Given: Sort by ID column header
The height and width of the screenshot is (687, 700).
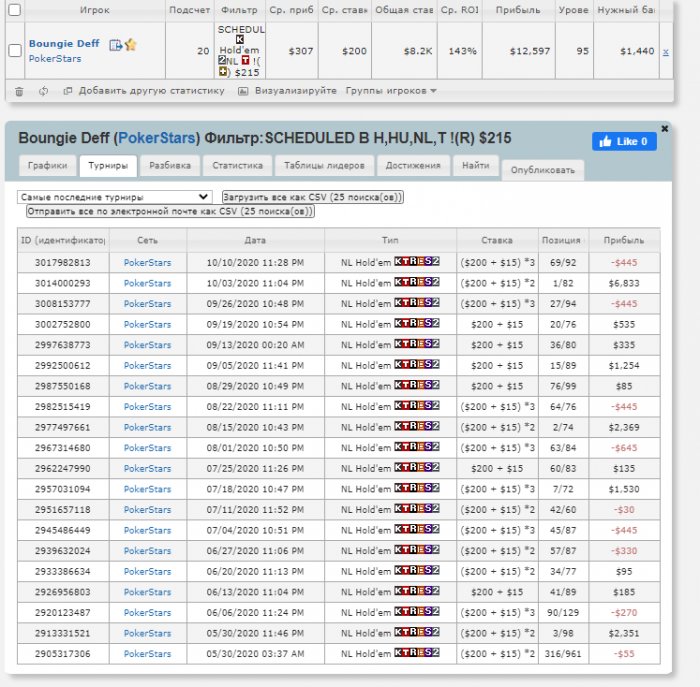Looking at the screenshot, I should pos(63,240).
